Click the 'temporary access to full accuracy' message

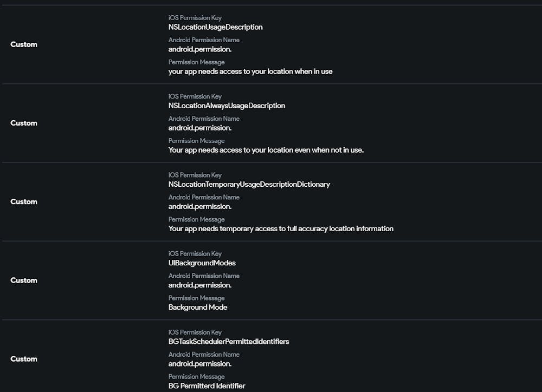(x=281, y=228)
